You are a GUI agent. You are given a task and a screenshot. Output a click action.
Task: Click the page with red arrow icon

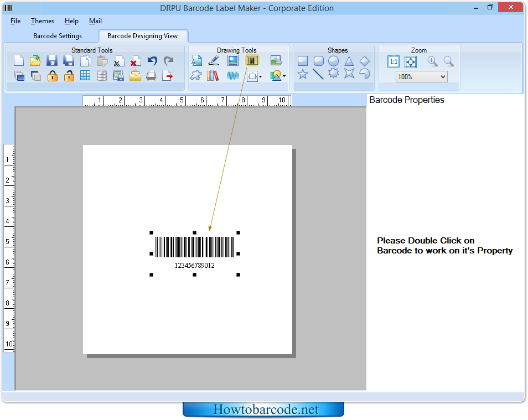(x=168, y=75)
